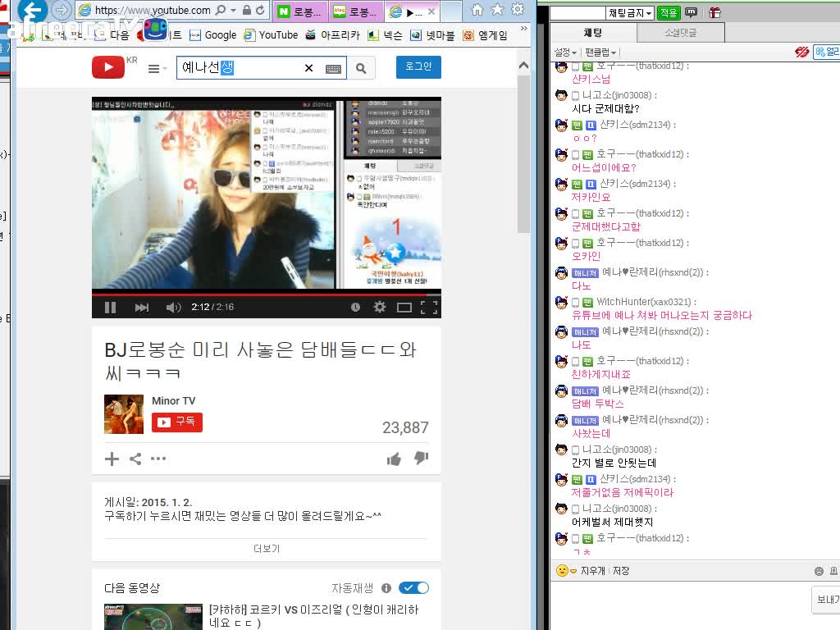Viewport: 840px width, 630px height.
Task: Open the 설정 dropdown in chat
Action: [565, 52]
